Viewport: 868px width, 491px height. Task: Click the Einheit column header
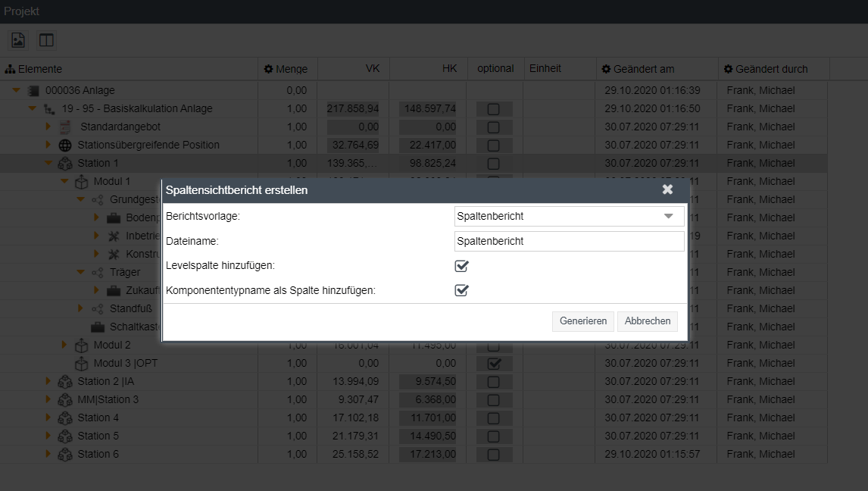point(560,69)
